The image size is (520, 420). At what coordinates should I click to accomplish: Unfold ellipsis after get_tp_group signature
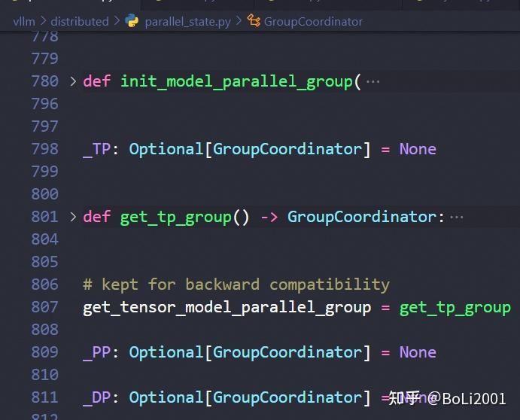(x=457, y=218)
